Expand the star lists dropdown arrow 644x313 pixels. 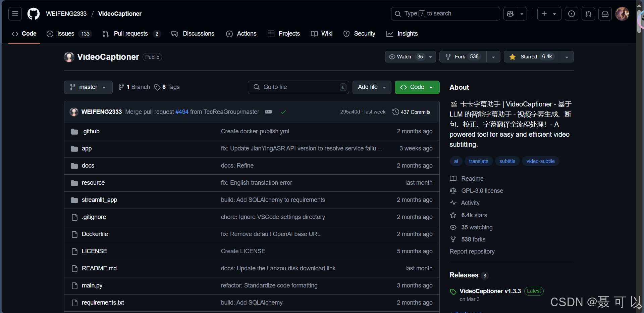click(x=567, y=57)
